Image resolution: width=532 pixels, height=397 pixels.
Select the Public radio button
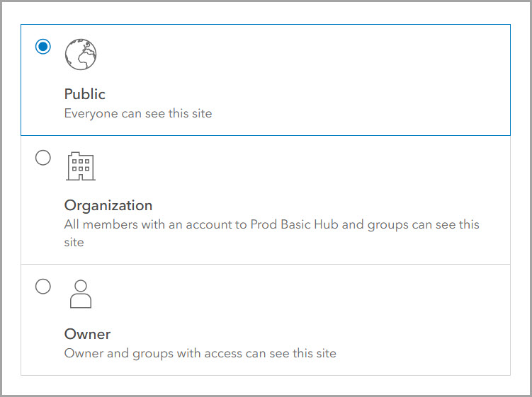point(43,47)
